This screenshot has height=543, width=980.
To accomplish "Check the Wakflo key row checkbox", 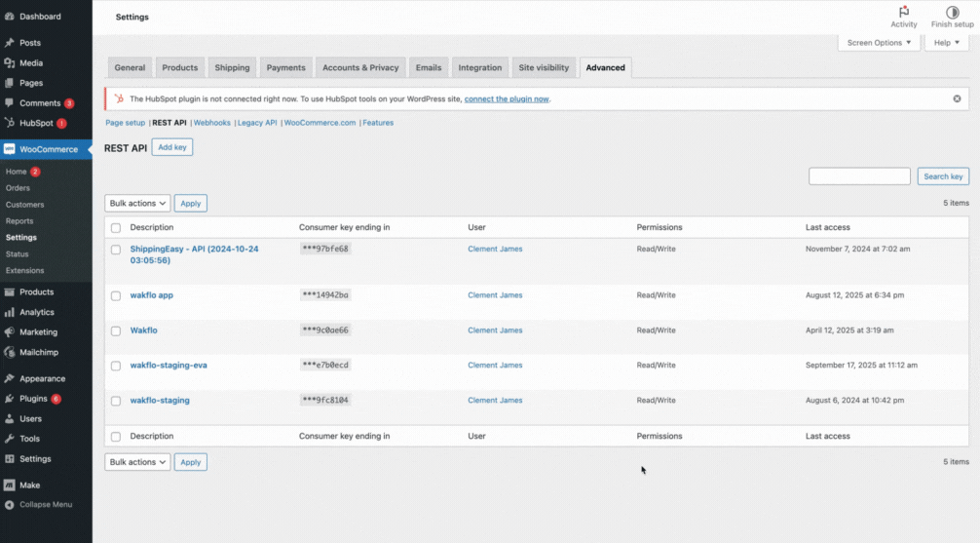I will pyautogui.click(x=116, y=330).
